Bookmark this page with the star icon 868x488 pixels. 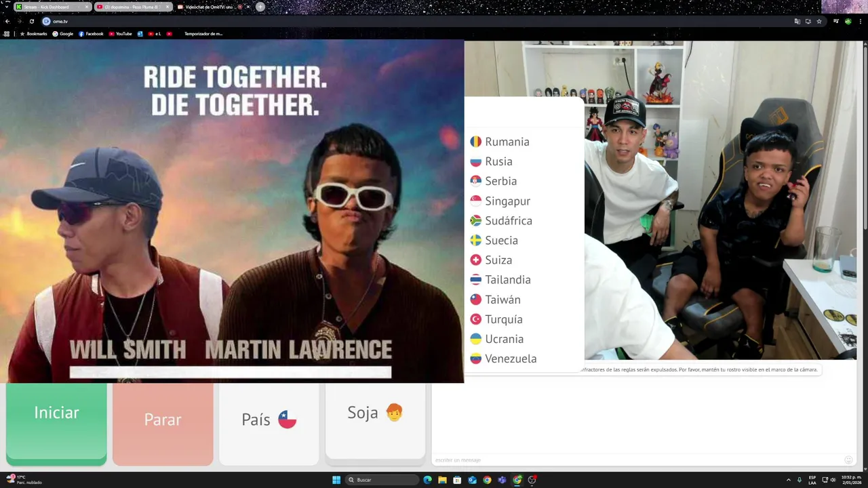pyautogui.click(x=819, y=21)
